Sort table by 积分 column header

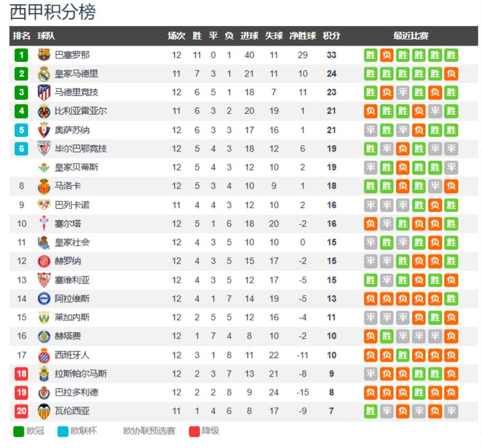(331, 36)
